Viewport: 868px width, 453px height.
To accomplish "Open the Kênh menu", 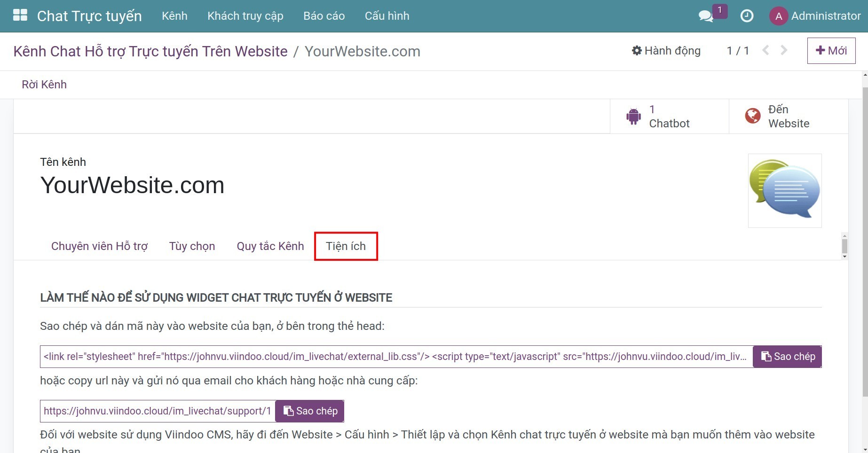I will click(x=174, y=16).
